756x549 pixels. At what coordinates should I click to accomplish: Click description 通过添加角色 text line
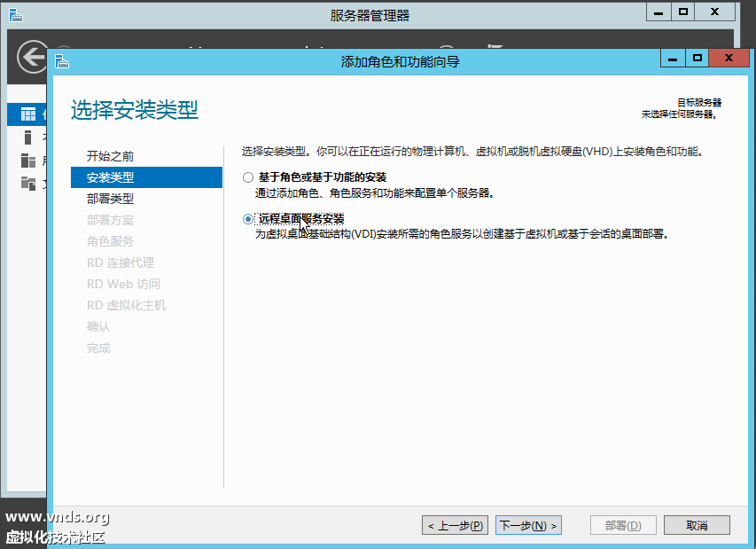pos(375,193)
